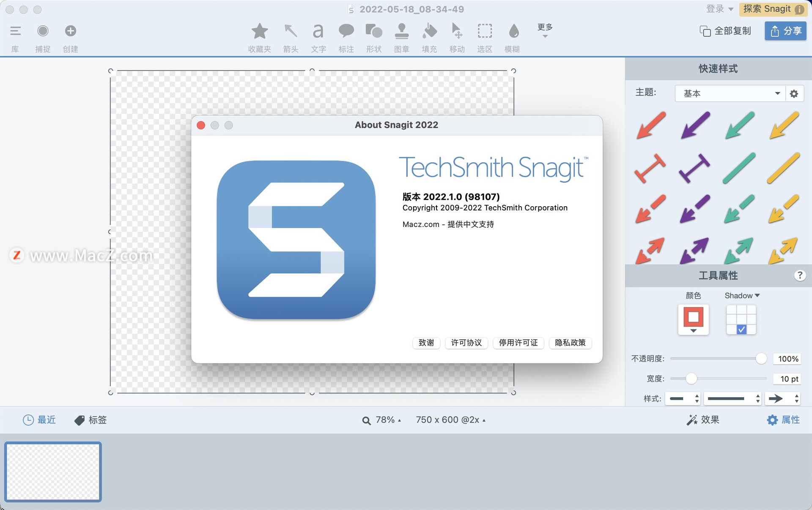Choose the purple arrow quick style
812x510 pixels.
pyautogui.click(x=696, y=125)
